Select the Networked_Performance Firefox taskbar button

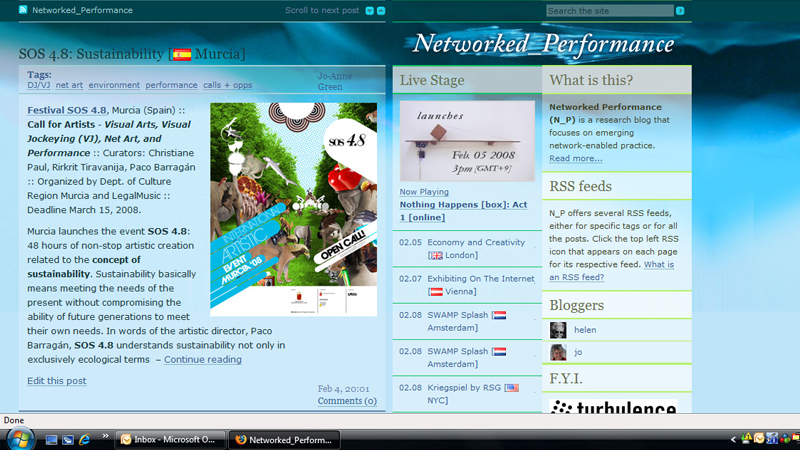(x=285, y=439)
